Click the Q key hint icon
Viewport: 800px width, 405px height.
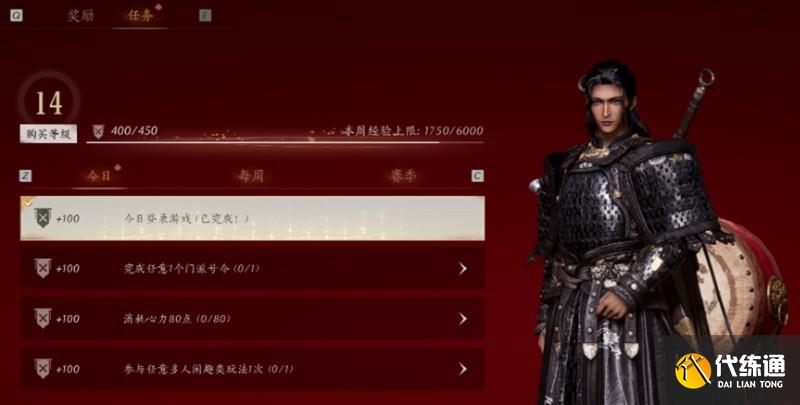tap(16, 15)
